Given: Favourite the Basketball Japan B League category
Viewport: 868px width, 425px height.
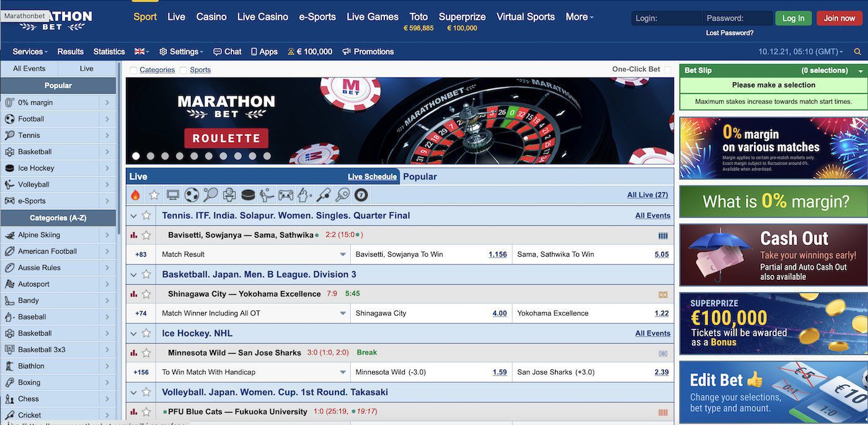Looking at the screenshot, I should coord(146,274).
